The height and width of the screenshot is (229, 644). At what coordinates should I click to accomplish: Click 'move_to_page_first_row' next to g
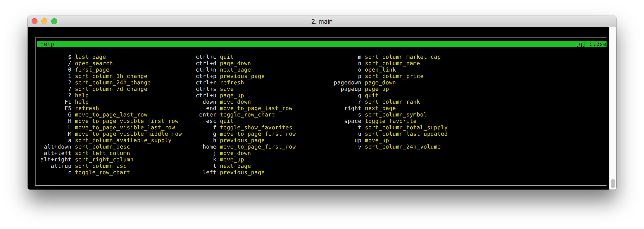tap(258, 134)
